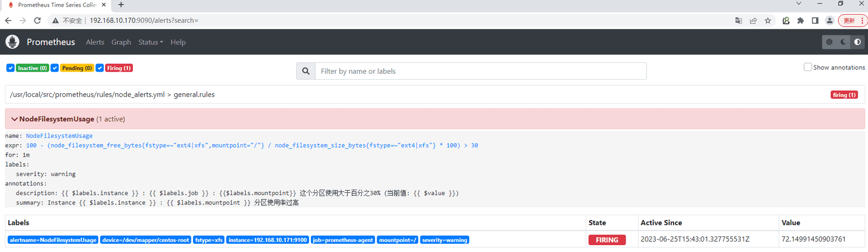This screenshot has width=868, height=252.
Task: Click the summary annotation line
Action: pos(157,203)
